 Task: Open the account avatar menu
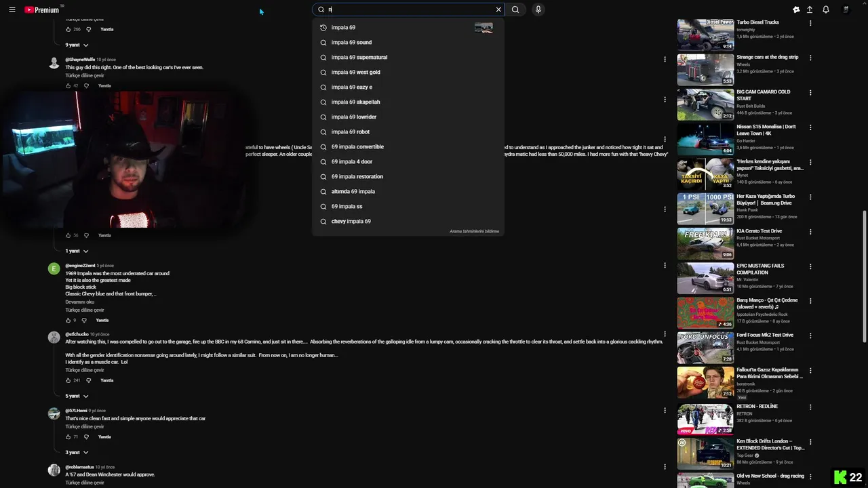[x=846, y=9]
